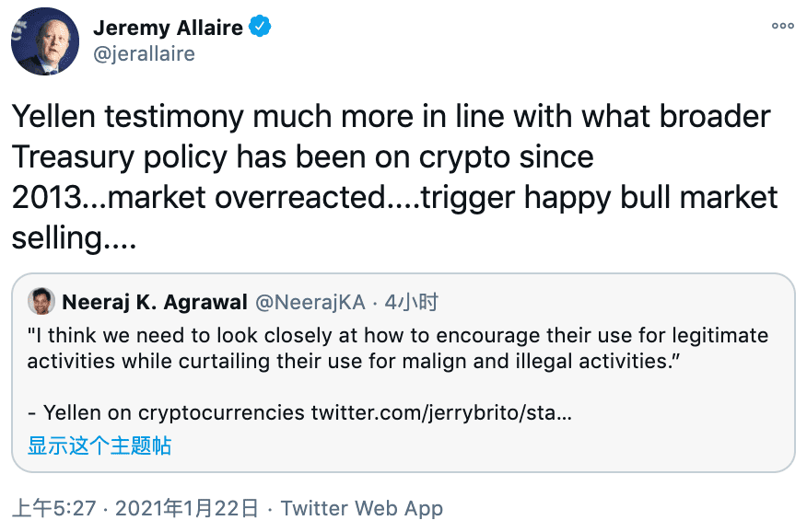Expand the thread via 显示这个主题帖
The width and height of the screenshot is (807, 532).
point(99,446)
